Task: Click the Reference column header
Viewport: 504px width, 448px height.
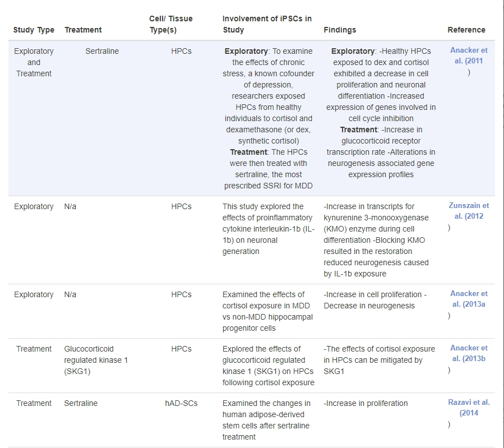Action: point(466,30)
